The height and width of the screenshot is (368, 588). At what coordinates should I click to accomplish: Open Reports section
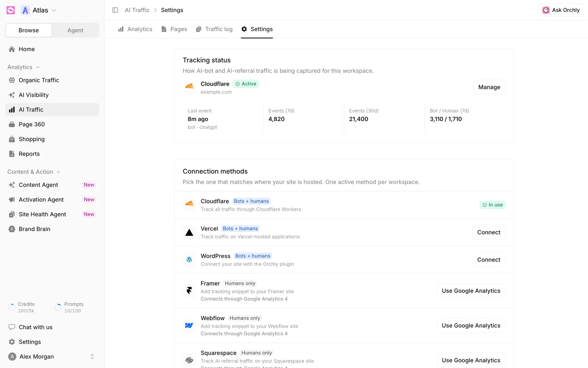click(52, 154)
